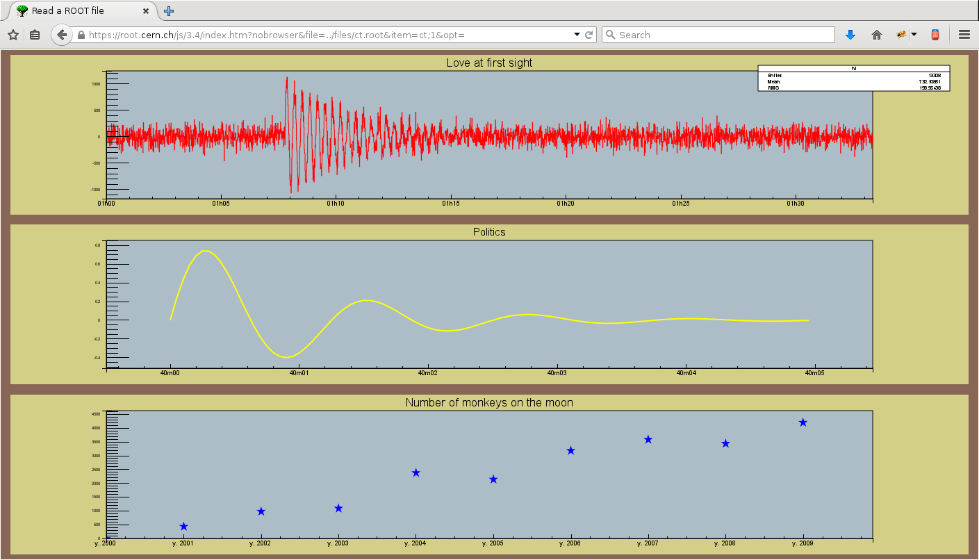Open the downloads arrow icon
The image size is (979, 560).
(x=850, y=35)
